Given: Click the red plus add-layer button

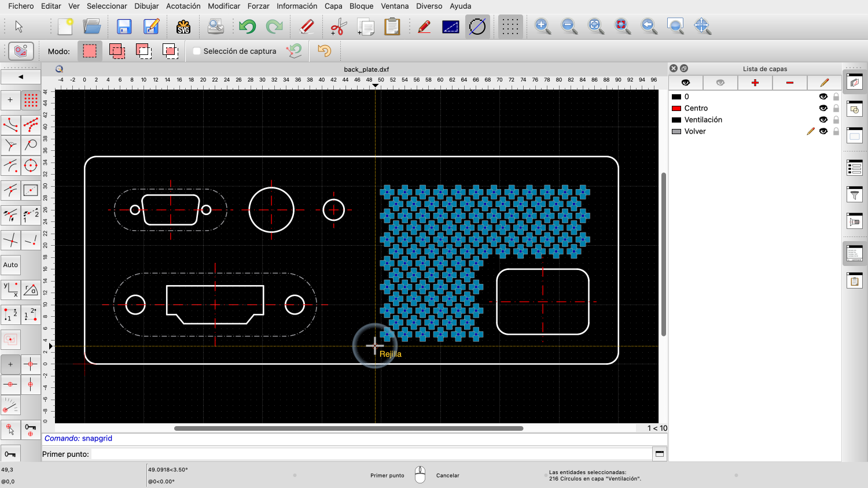Looking at the screenshot, I should [x=755, y=83].
